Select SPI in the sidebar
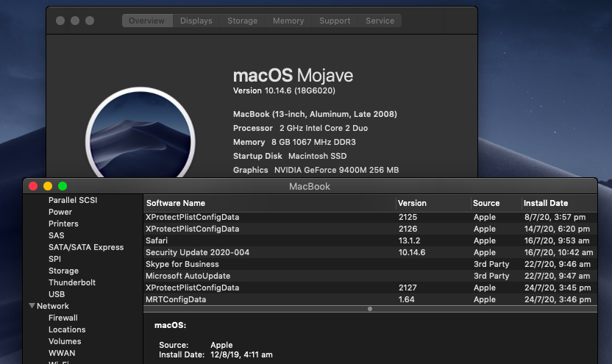Image resolution: width=612 pixels, height=364 pixels. [x=54, y=259]
